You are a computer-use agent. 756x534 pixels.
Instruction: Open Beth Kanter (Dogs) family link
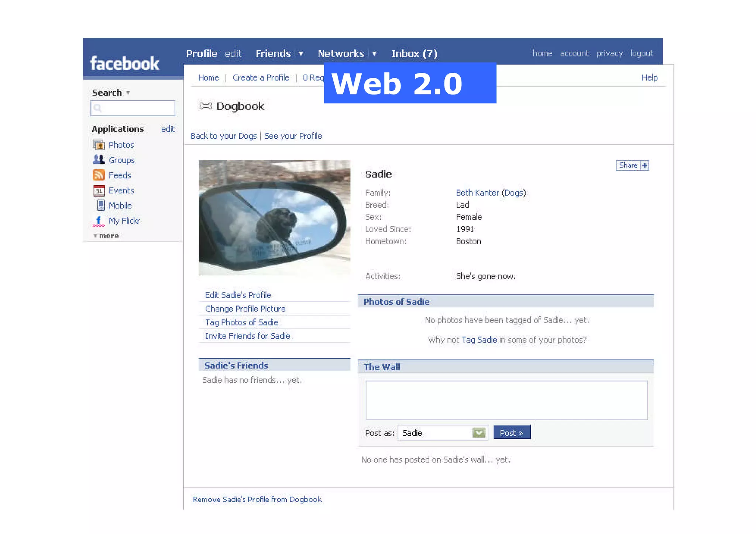(491, 193)
